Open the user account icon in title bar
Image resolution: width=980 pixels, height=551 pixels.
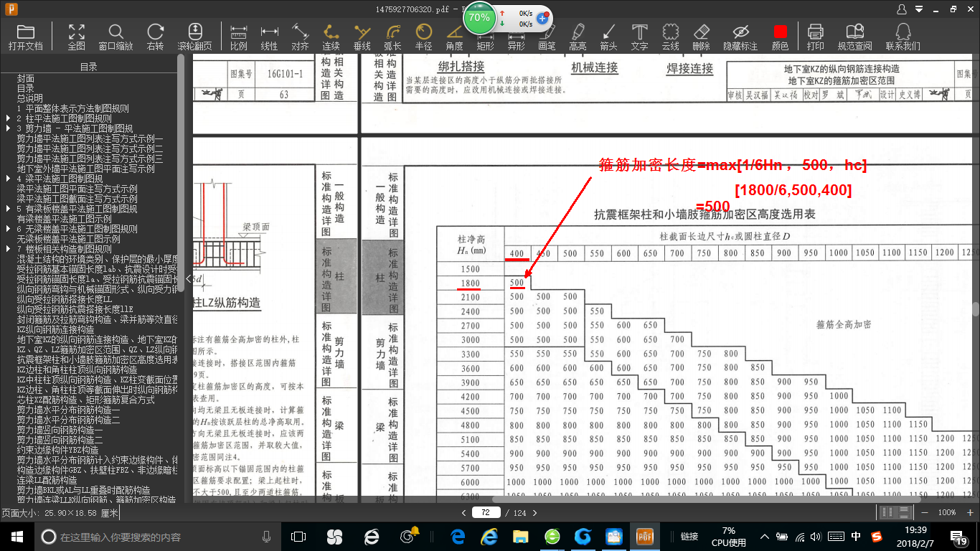(x=902, y=9)
